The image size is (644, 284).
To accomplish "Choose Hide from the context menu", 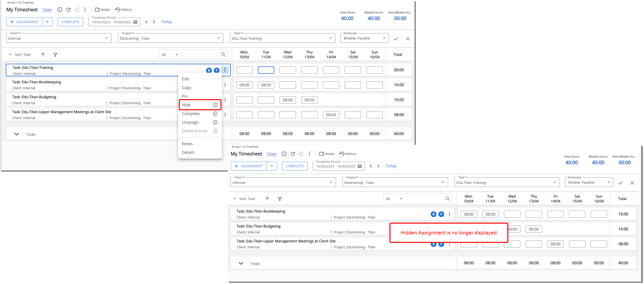I will point(200,105).
